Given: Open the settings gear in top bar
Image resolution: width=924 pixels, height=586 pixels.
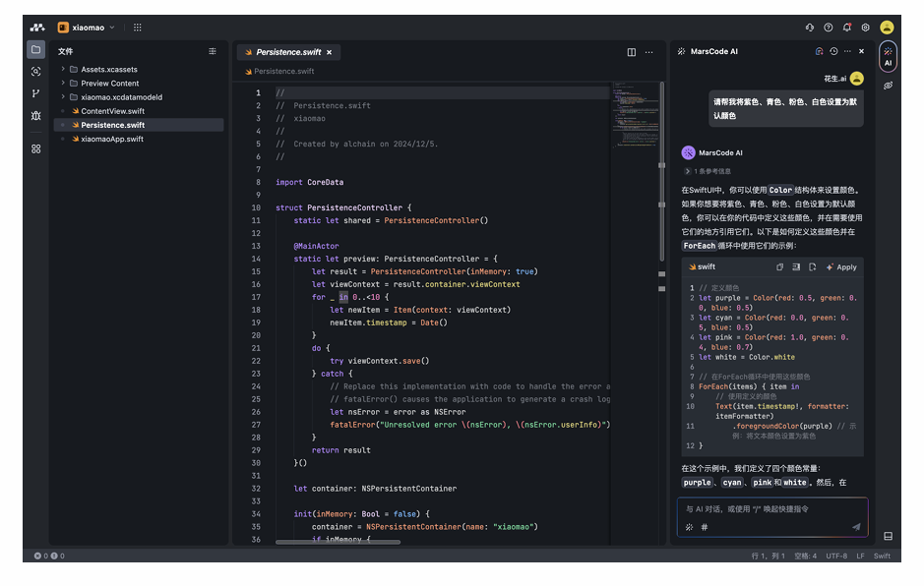Looking at the screenshot, I should [866, 28].
